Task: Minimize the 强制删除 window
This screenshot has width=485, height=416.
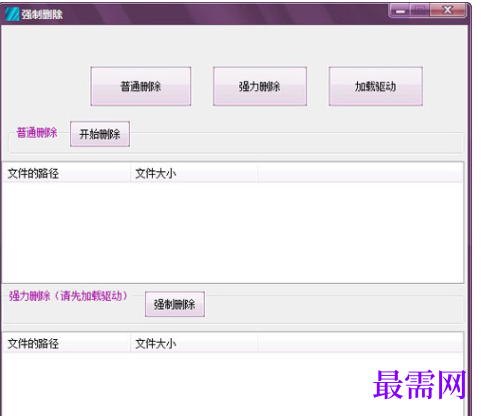Action: click(x=400, y=11)
